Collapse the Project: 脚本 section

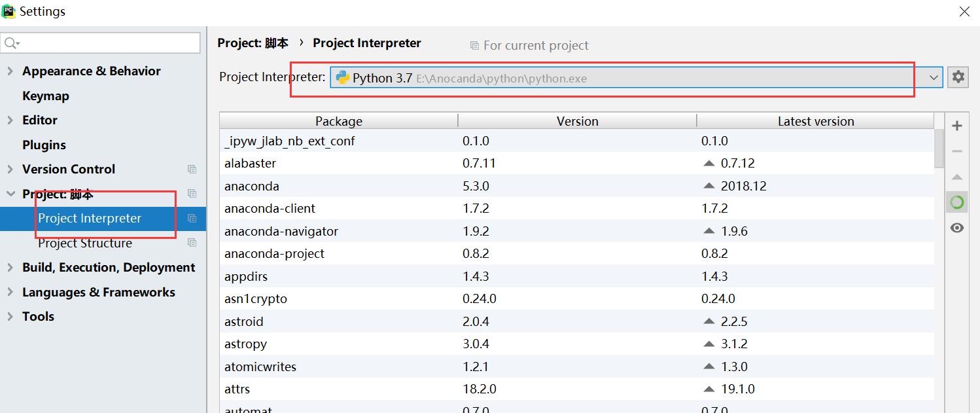pyautogui.click(x=10, y=194)
